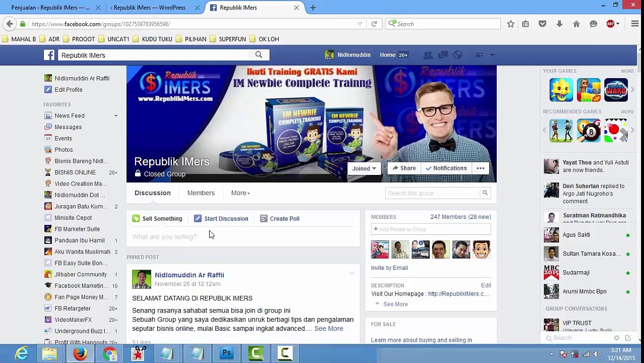Image resolution: width=644 pixels, height=363 pixels.
Task: Click the Share button on cover
Action: click(x=404, y=168)
